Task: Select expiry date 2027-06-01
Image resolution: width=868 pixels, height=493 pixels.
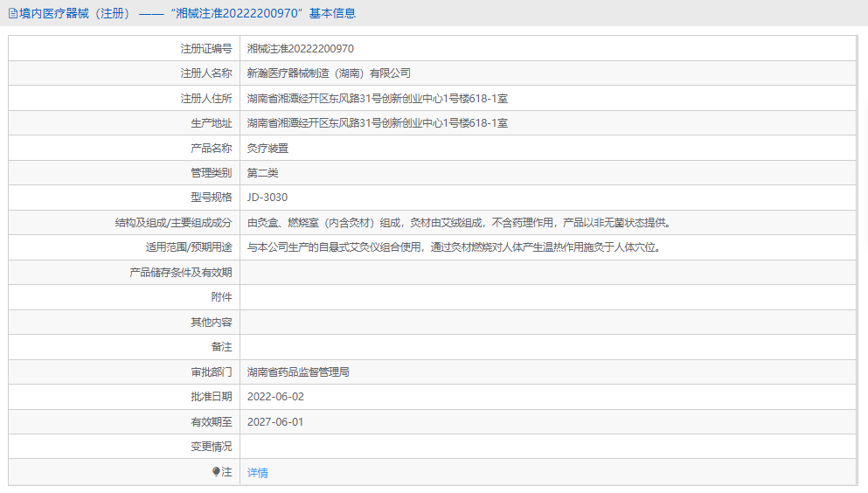Action: pyautogui.click(x=275, y=421)
